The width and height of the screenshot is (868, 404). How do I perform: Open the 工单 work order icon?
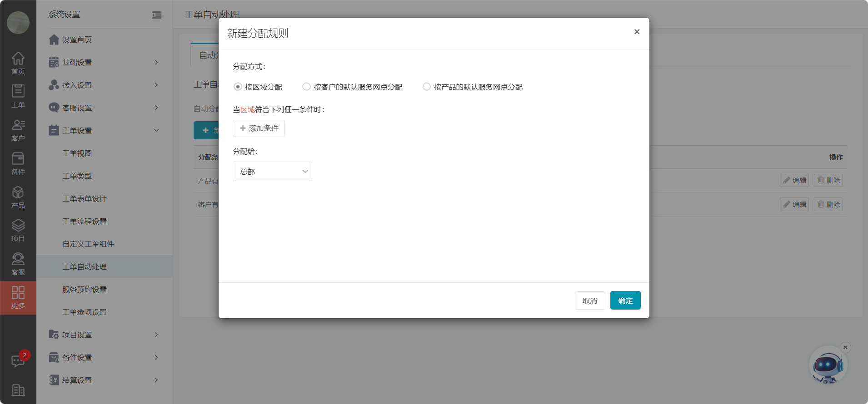18,96
